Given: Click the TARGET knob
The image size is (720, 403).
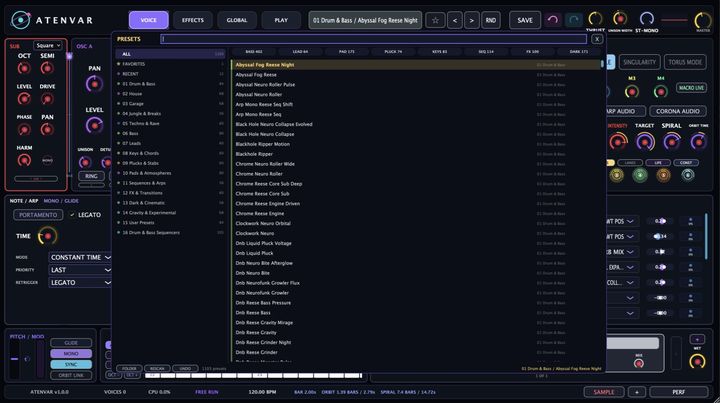Looking at the screenshot, I should [x=645, y=142].
